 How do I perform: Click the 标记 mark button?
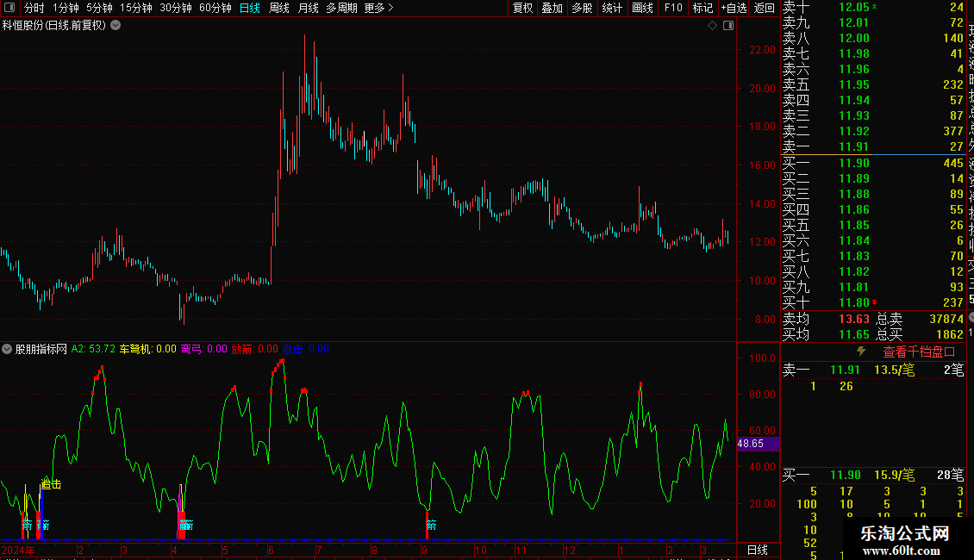tap(702, 8)
